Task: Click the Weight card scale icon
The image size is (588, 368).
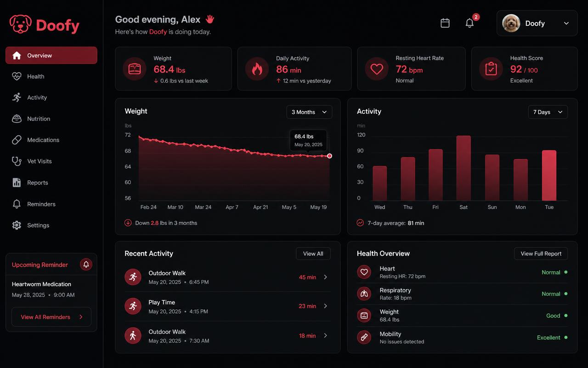Action: pyautogui.click(x=135, y=69)
